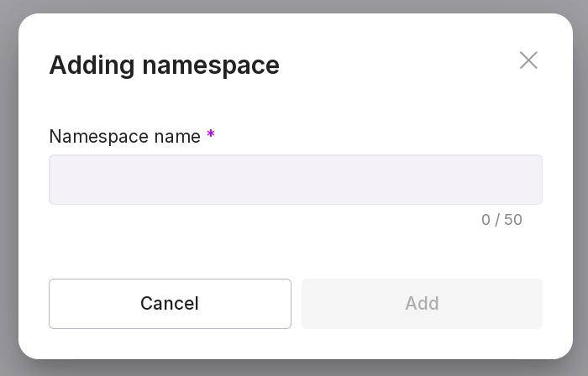Click the 'Namespace name' field label
Screen dimensions: 588x376
click(x=124, y=137)
